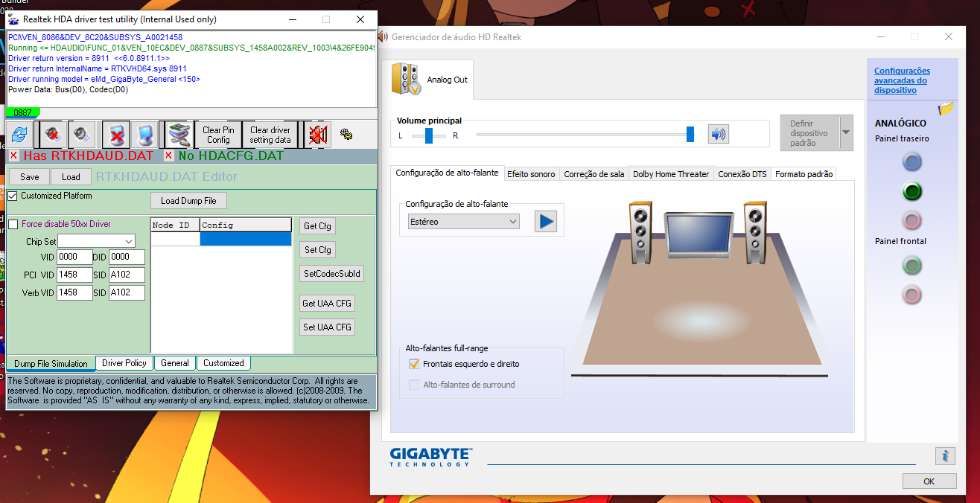Open the Formato padrão tab
This screenshot has width=980, height=503.
[x=804, y=174]
